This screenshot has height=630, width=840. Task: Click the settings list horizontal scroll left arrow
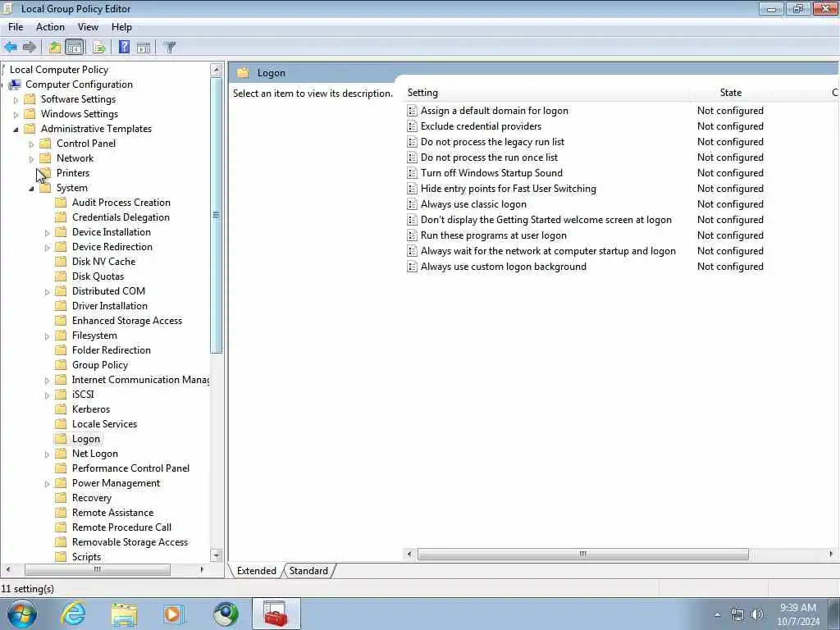[x=410, y=554]
